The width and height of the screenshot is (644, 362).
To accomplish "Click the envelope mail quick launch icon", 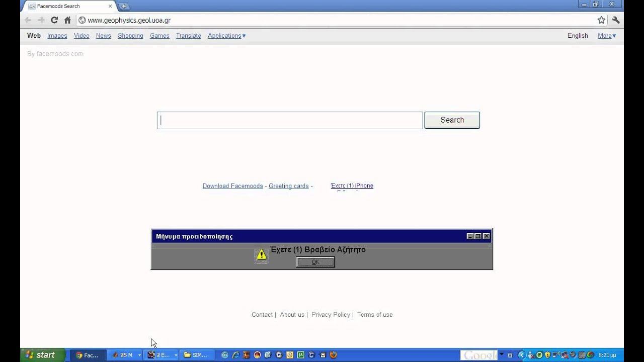I will [323, 355].
